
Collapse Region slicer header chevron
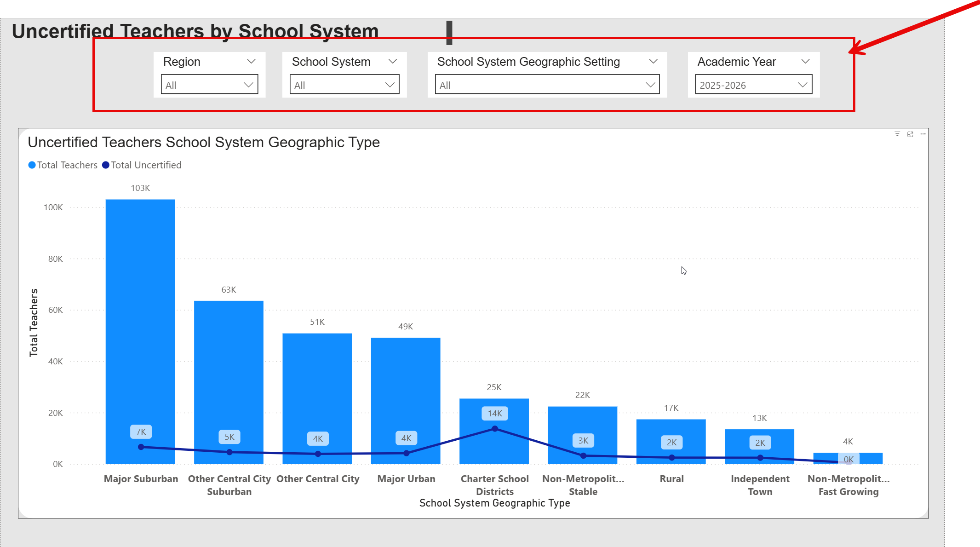pos(251,61)
